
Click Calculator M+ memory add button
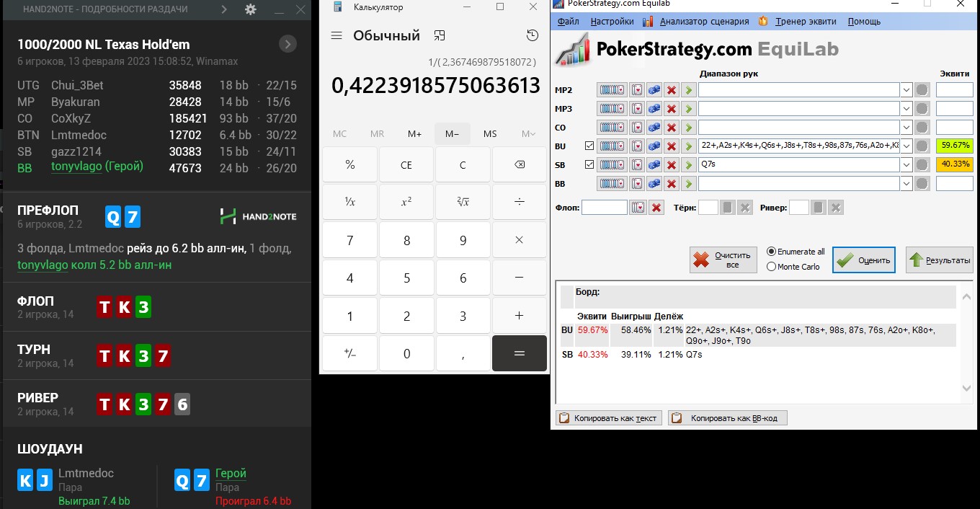(x=414, y=134)
